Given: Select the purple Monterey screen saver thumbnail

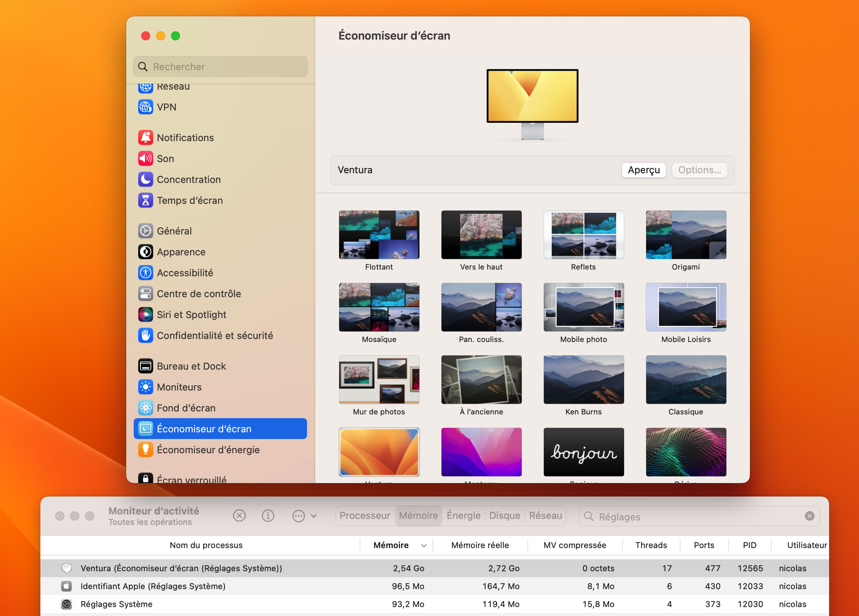Looking at the screenshot, I should (x=481, y=452).
